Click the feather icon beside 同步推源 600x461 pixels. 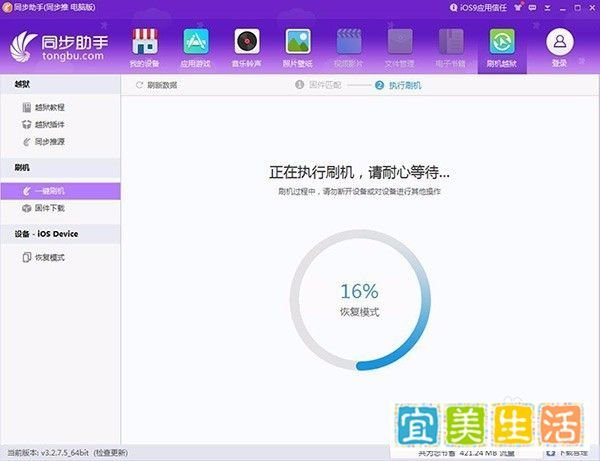point(26,142)
